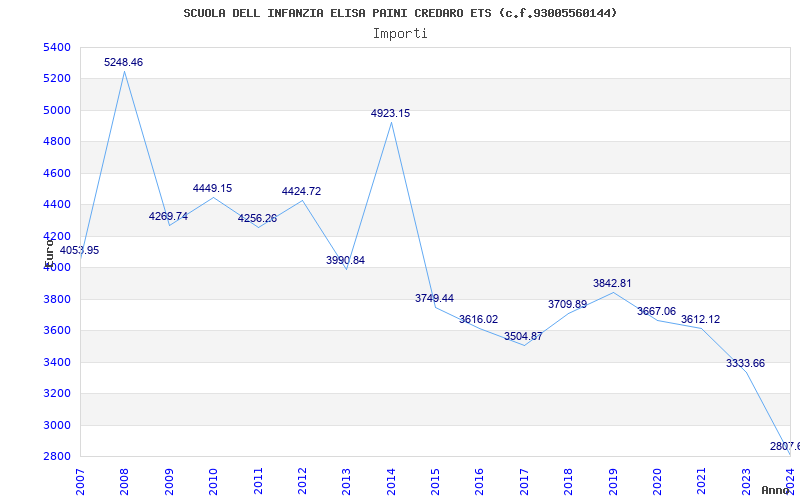Viewport: 800px width, 500px height.
Task: Click the 3749.44 data label
Action: 434,298
